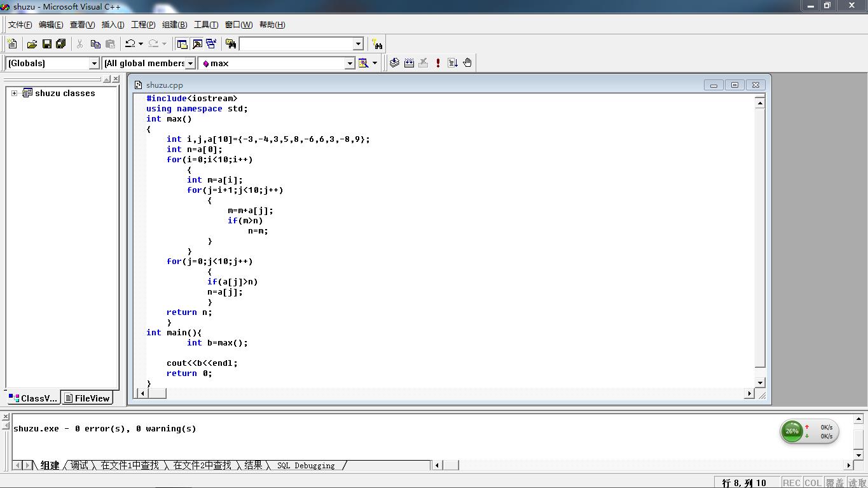Viewport: 868px width, 488px height.
Task: Click the 'return n;' code line
Action: (x=189, y=312)
